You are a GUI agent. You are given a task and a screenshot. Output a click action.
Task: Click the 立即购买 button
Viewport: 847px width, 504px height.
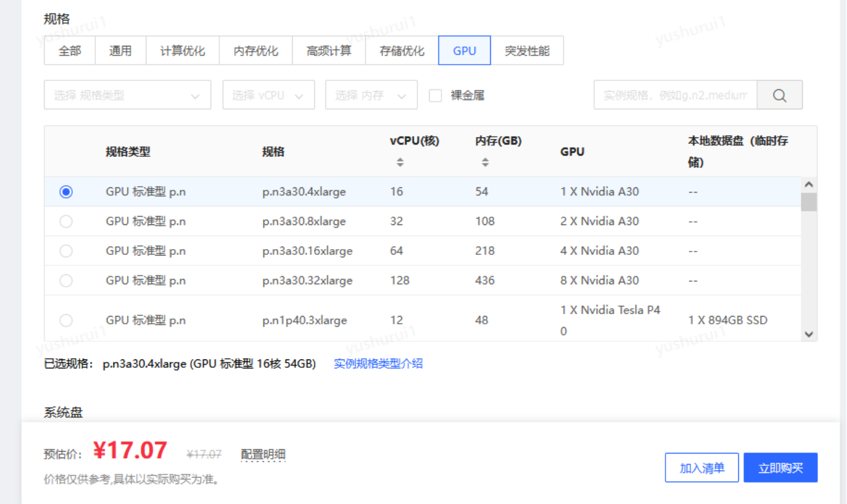[x=780, y=467]
